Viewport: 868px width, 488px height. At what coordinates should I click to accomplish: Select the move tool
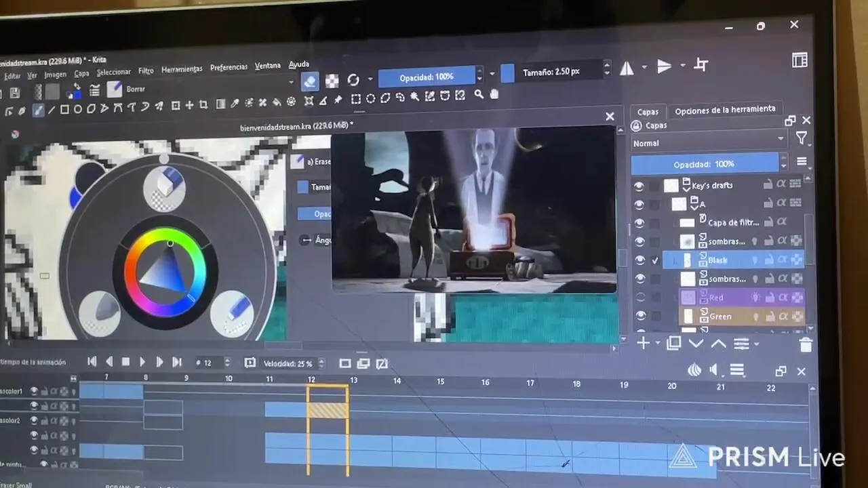[189, 105]
